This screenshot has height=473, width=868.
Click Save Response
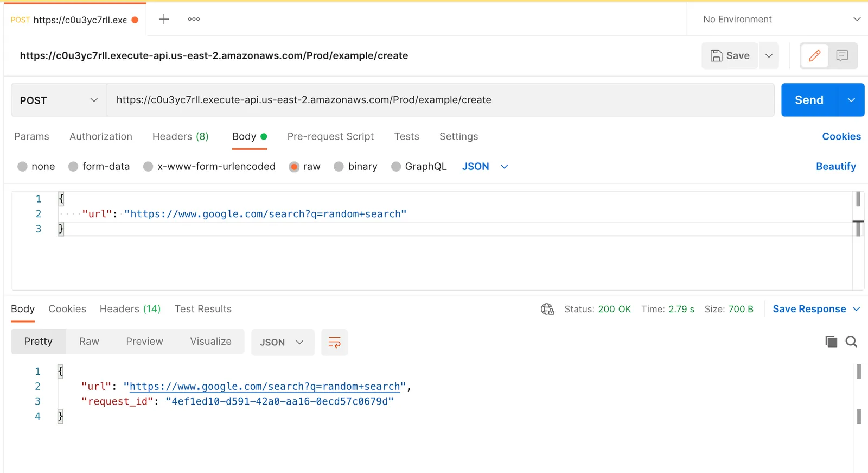(x=809, y=309)
